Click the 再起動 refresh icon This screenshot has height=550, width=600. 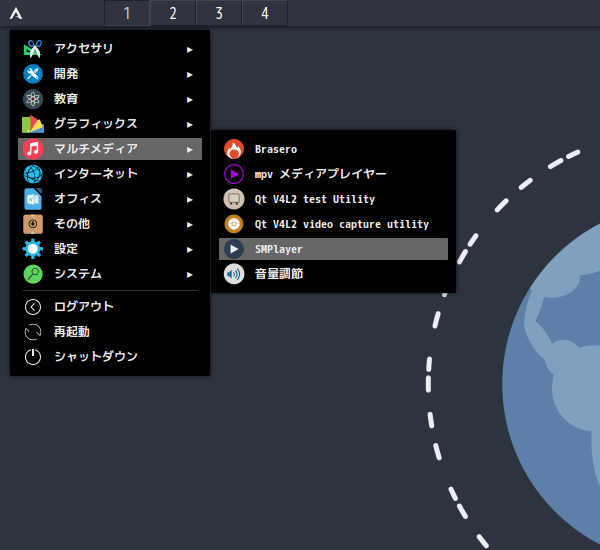(x=33, y=332)
